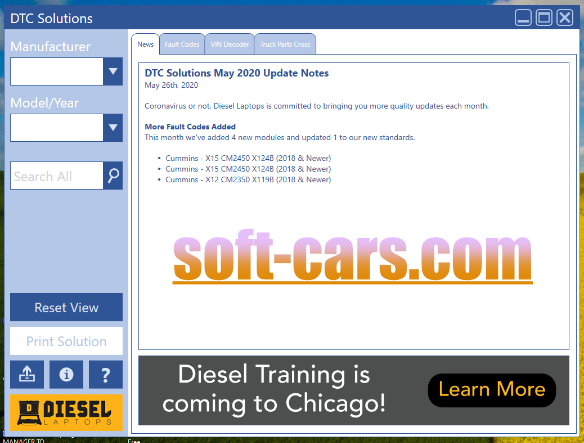Image resolution: width=584 pixels, height=443 pixels.
Task: Open the info icon button
Action: click(x=66, y=374)
